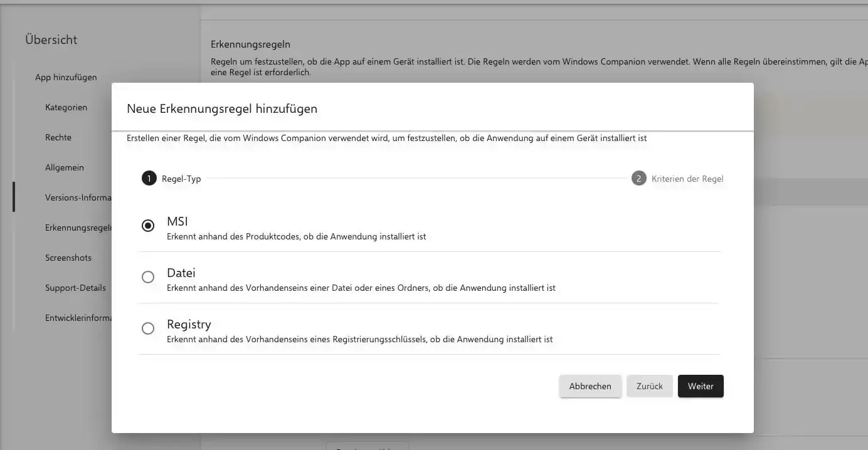Screen dimensions: 868x450
Task: Click the Registrierungsschlüssel description text
Action: click(x=359, y=340)
